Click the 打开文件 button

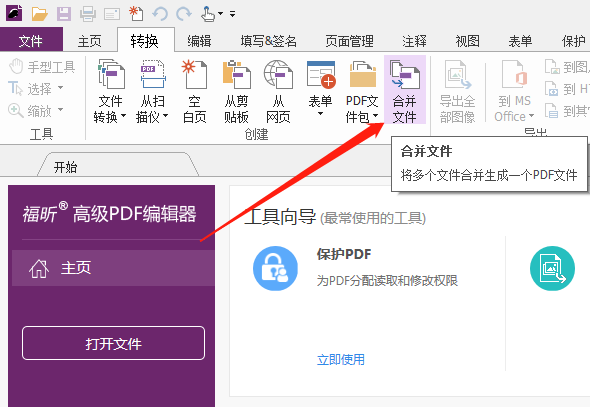113,343
